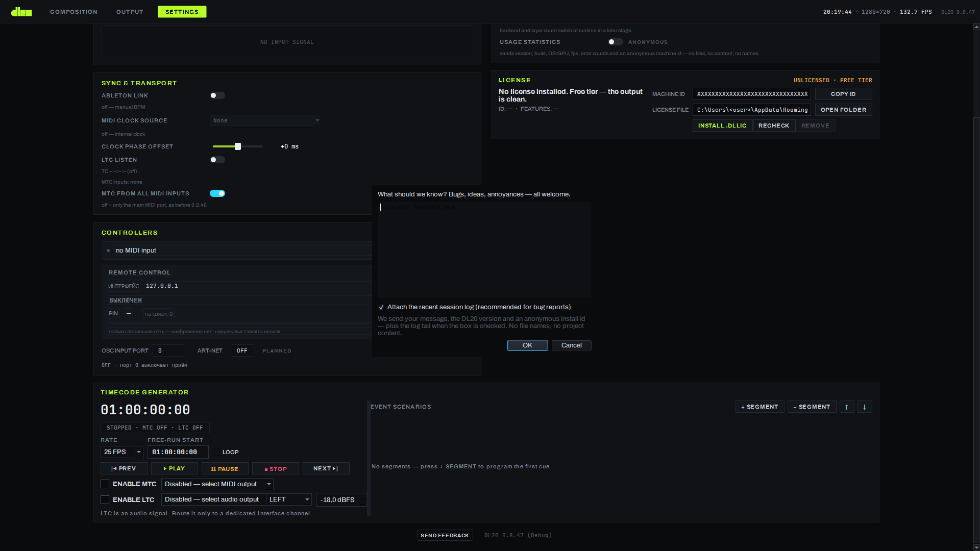Image resolution: width=980 pixels, height=551 pixels.
Task: Toggle the Ableton Link switch
Action: point(217,95)
